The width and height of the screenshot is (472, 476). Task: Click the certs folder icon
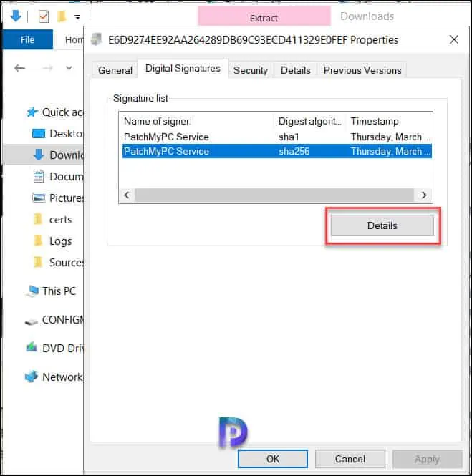point(38,219)
